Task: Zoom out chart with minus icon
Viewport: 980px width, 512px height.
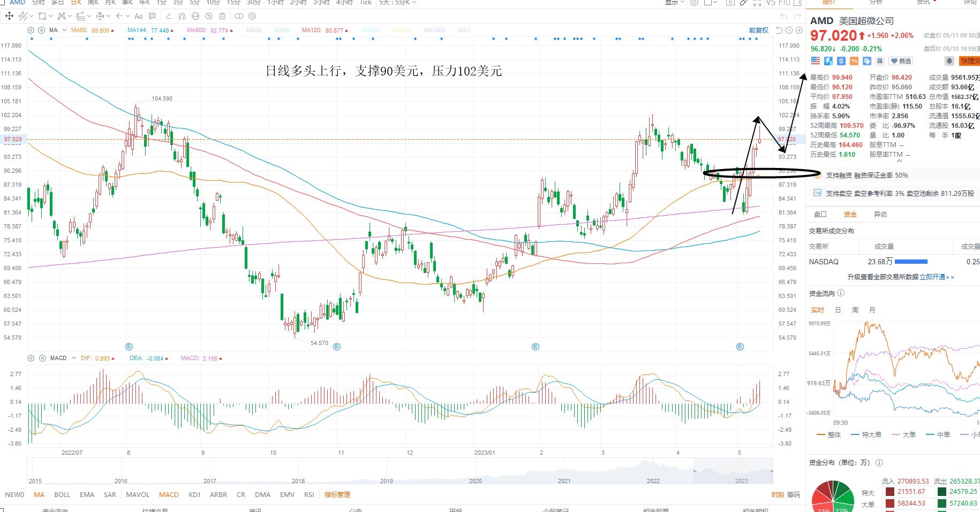Action: (x=788, y=30)
